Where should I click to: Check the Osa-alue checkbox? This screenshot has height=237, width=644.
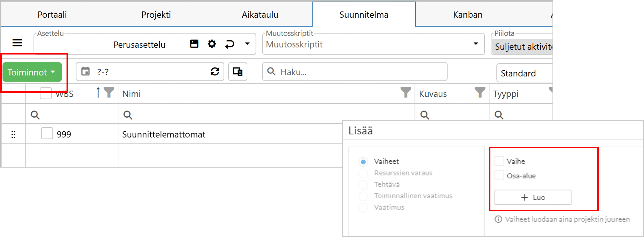click(x=499, y=175)
